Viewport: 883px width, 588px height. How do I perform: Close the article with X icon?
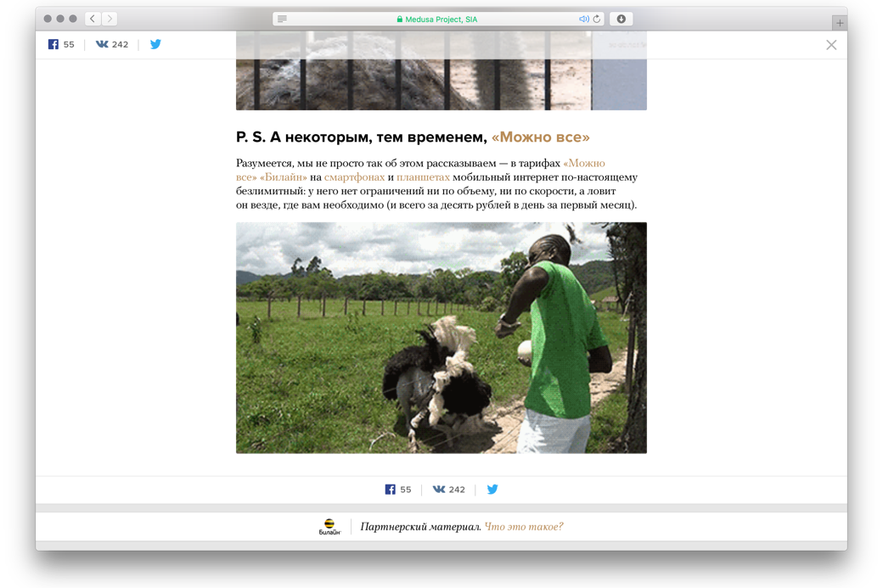pyautogui.click(x=831, y=45)
